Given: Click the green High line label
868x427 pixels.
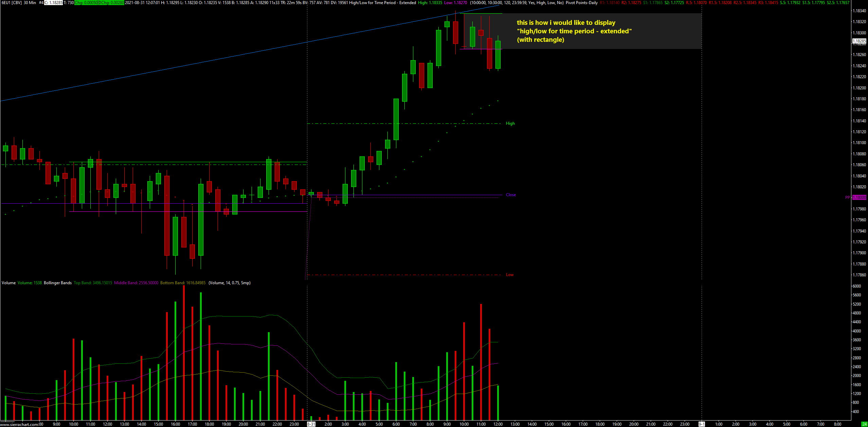Looking at the screenshot, I should (x=510, y=123).
